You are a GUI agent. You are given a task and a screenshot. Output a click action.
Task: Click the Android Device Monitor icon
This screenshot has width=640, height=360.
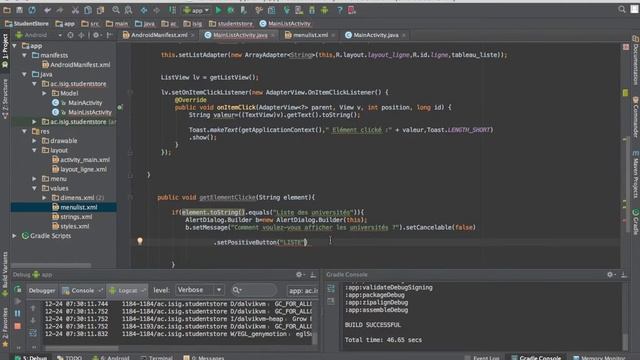click(x=324, y=10)
